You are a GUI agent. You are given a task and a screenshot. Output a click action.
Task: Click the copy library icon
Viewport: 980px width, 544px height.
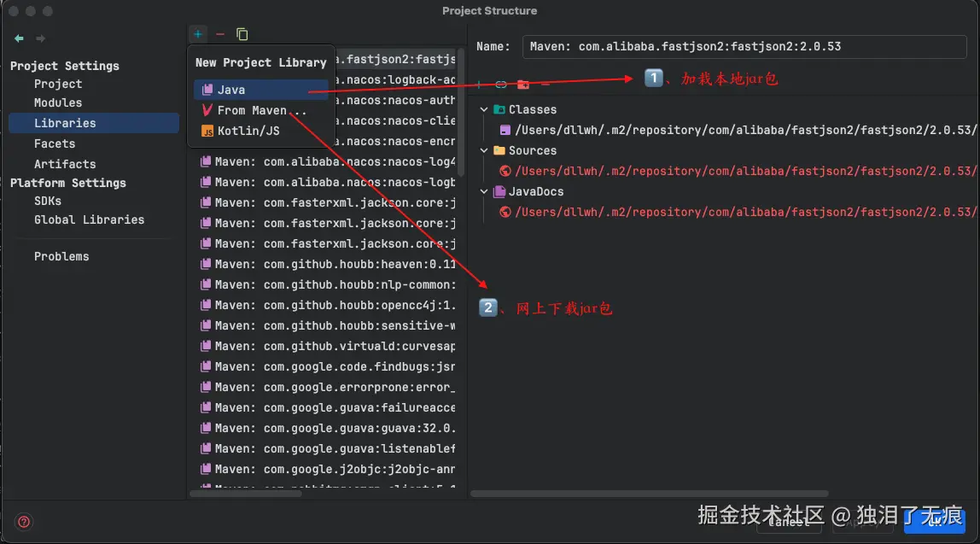242,34
